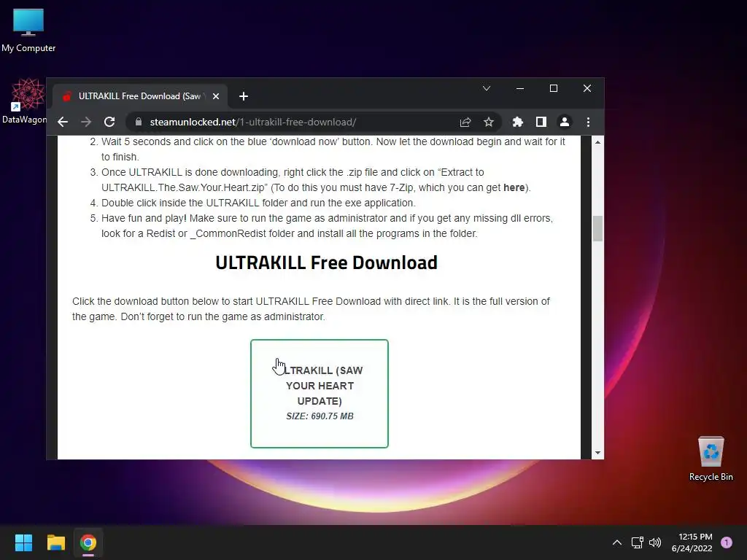
Task: Select the DataWagon desktop shortcut
Action: (25, 101)
